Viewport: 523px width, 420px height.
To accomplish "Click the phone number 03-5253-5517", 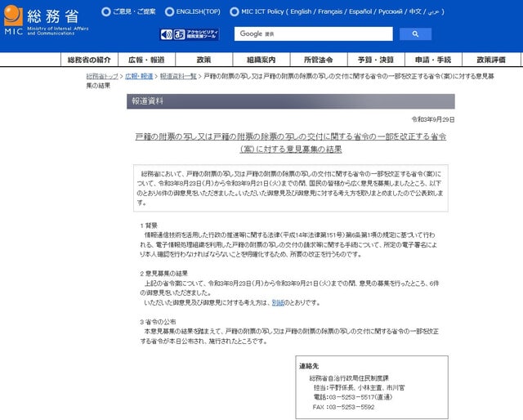I will tap(353, 397).
